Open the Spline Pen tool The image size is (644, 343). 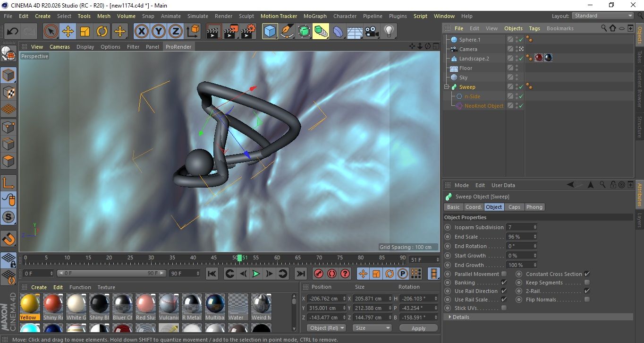(287, 32)
